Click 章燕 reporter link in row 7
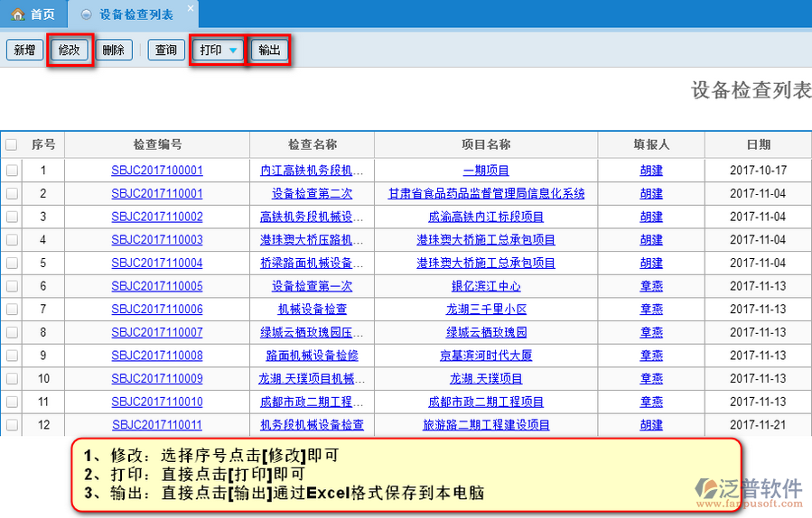 coord(651,310)
